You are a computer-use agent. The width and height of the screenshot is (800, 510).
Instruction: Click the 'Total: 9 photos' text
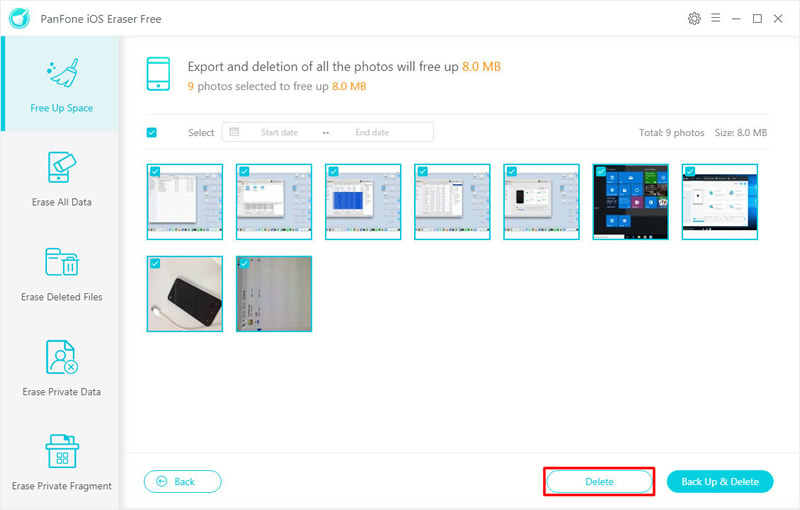click(x=671, y=133)
